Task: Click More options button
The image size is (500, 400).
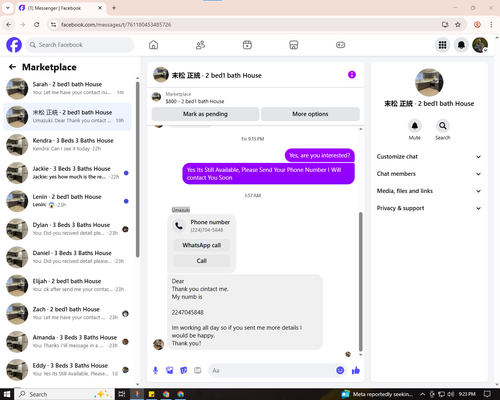Action: 310,114
